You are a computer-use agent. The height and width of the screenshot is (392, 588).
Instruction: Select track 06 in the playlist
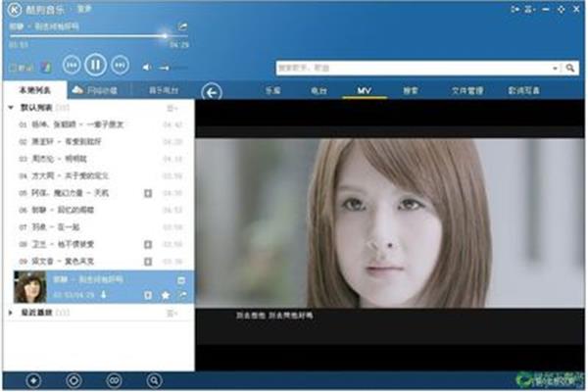[101, 210]
